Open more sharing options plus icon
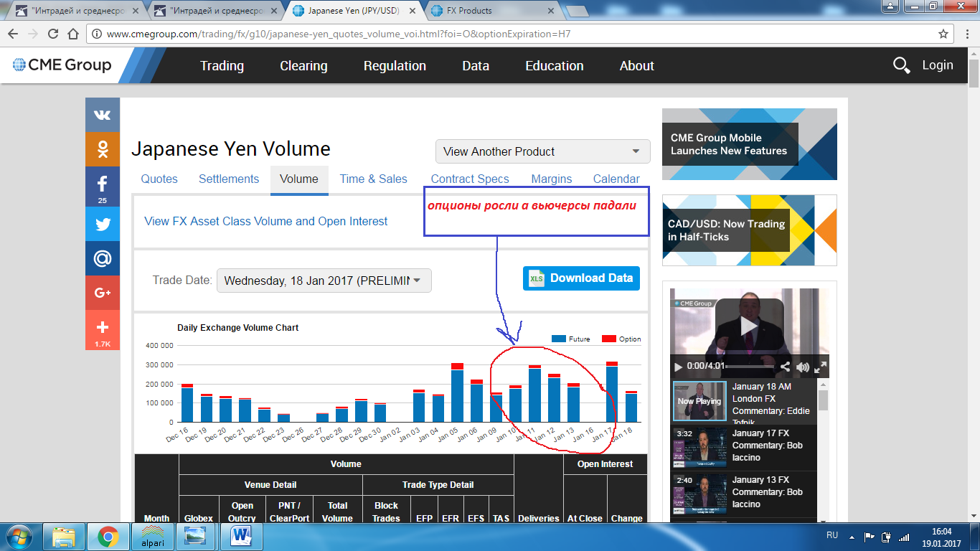980x551 pixels. (103, 330)
